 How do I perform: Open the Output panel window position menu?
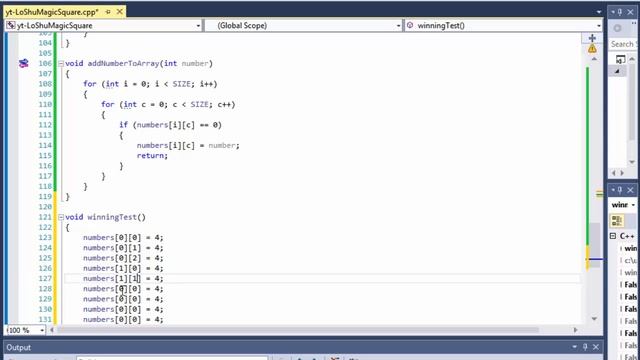[574, 347]
